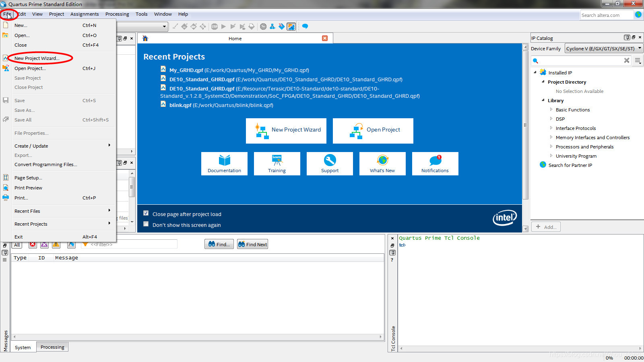Clear IP Catalog search with X icon

[x=627, y=60]
